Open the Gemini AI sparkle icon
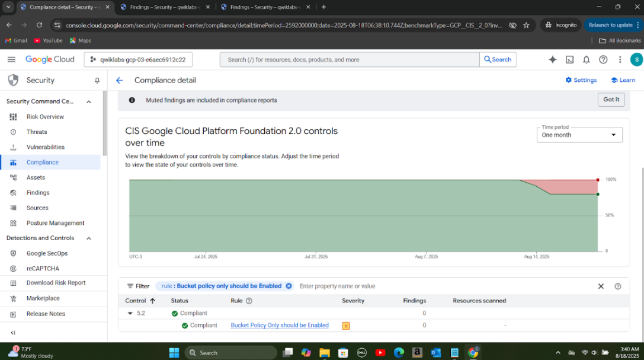 click(552, 60)
